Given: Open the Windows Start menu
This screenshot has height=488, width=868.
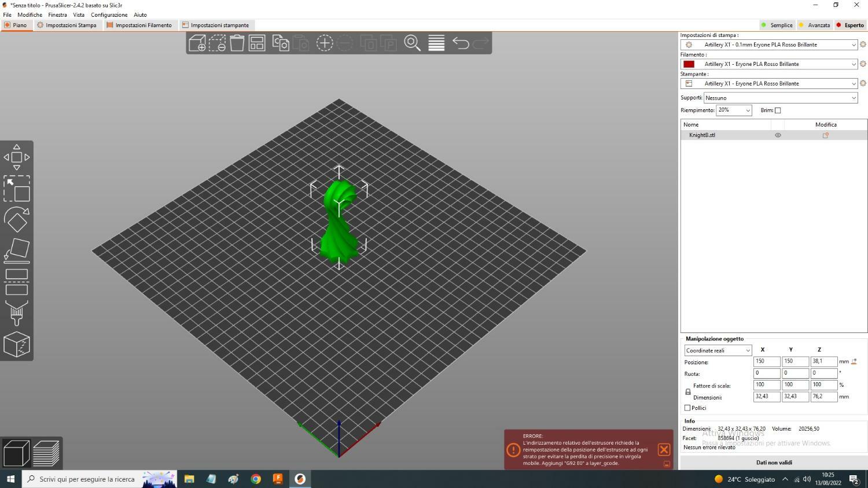Looking at the screenshot, I should point(10,479).
